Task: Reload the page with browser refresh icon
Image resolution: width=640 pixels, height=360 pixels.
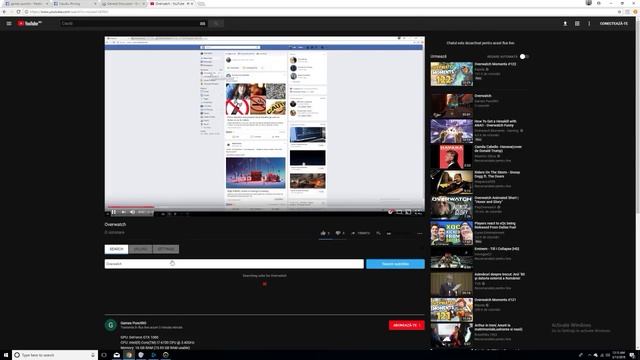Action: click(18, 12)
